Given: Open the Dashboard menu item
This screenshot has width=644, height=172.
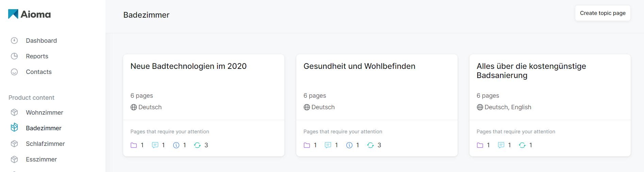Looking at the screenshot, I should [x=41, y=41].
